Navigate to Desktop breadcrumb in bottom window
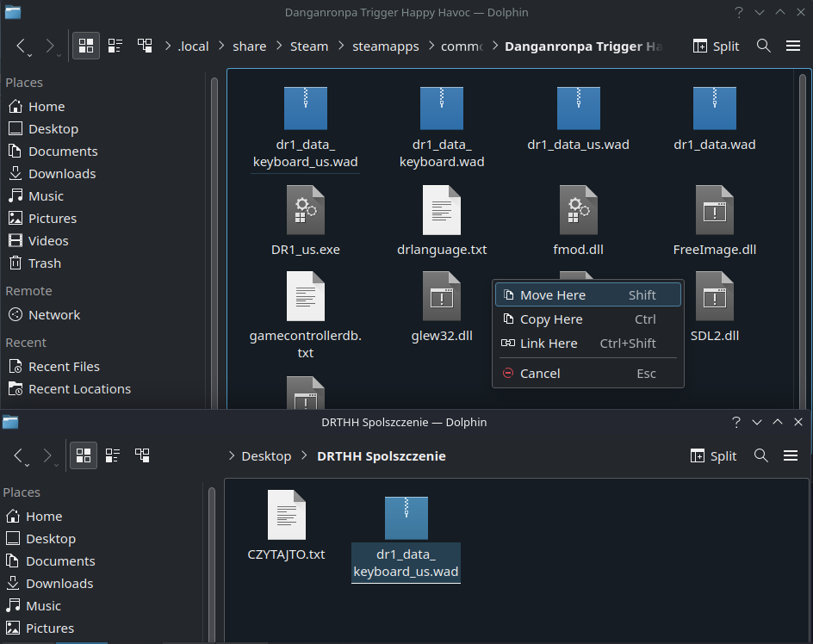 click(266, 455)
